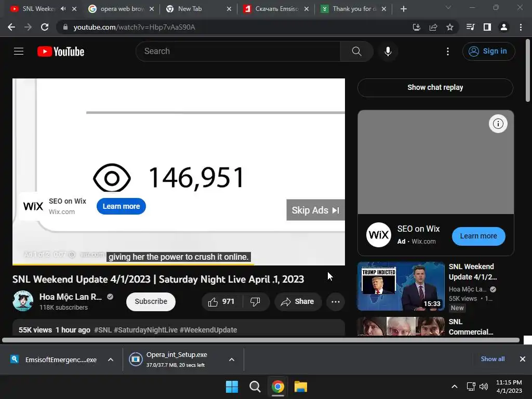This screenshot has width=532, height=399.
Task: Click #WeekendUpdate hashtag
Action: [x=208, y=330]
